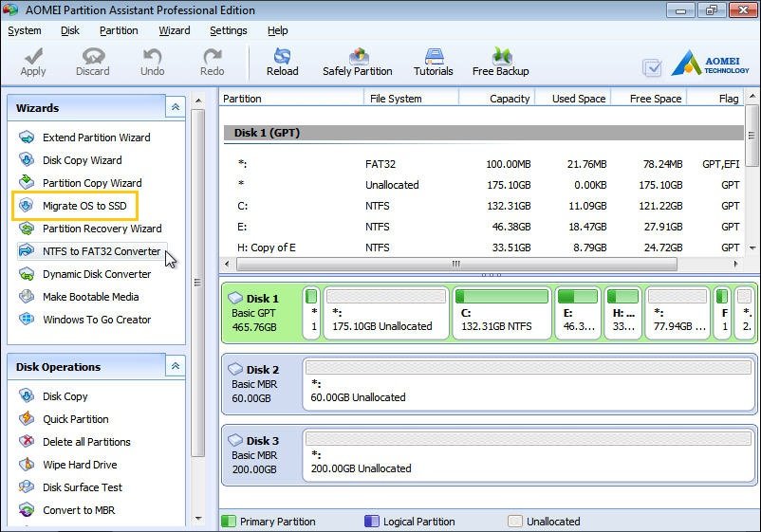761x532 pixels.
Task: Click the partition list horizontal scrollbar
Action: [456, 265]
